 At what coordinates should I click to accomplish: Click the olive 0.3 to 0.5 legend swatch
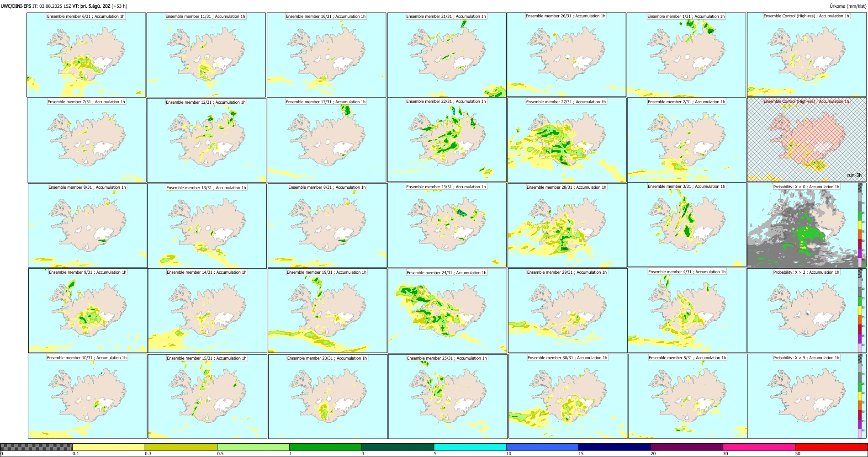coord(181,447)
